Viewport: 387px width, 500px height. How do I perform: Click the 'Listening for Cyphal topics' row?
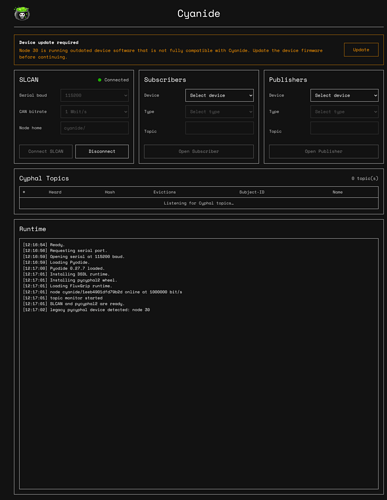pyautogui.click(x=199, y=203)
